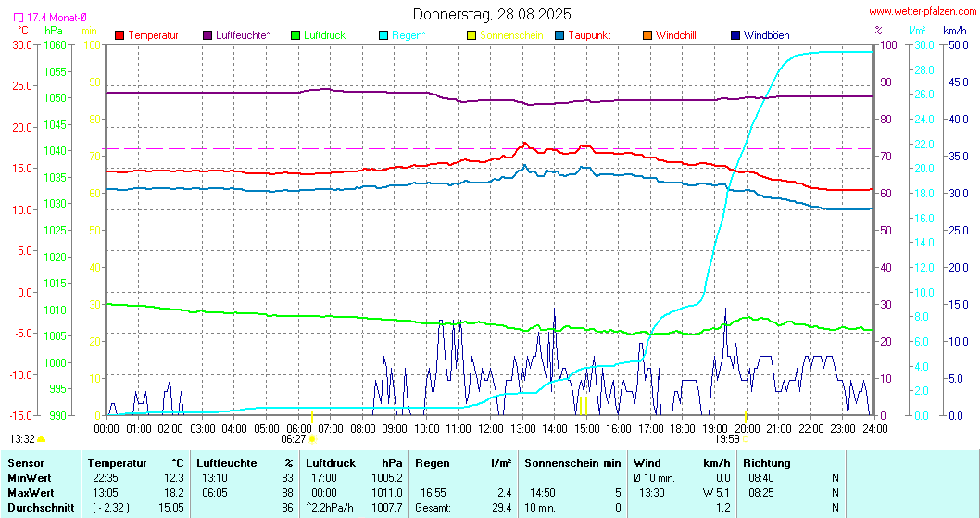
Task: Click the red Temperatur legend swatch
Action: click(119, 35)
